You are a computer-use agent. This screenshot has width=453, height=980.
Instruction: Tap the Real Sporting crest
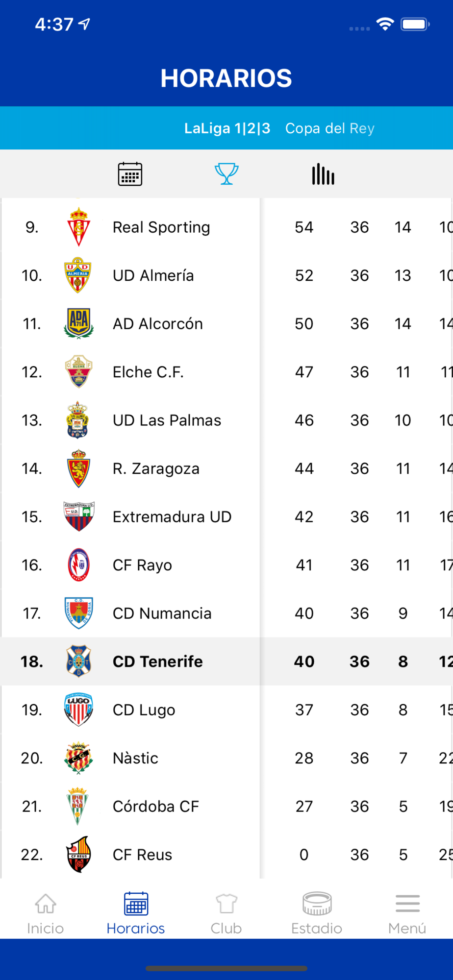[x=78, y=227]
